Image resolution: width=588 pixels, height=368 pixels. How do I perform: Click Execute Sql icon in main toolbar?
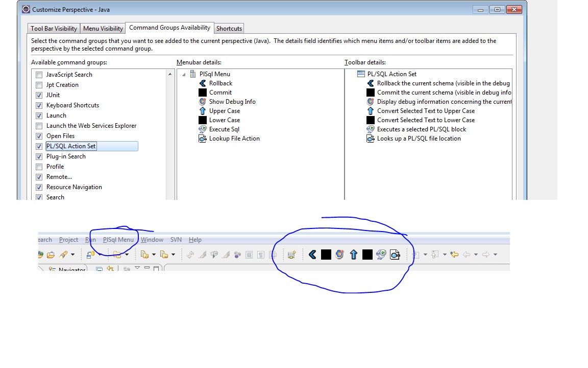point(381,255)
